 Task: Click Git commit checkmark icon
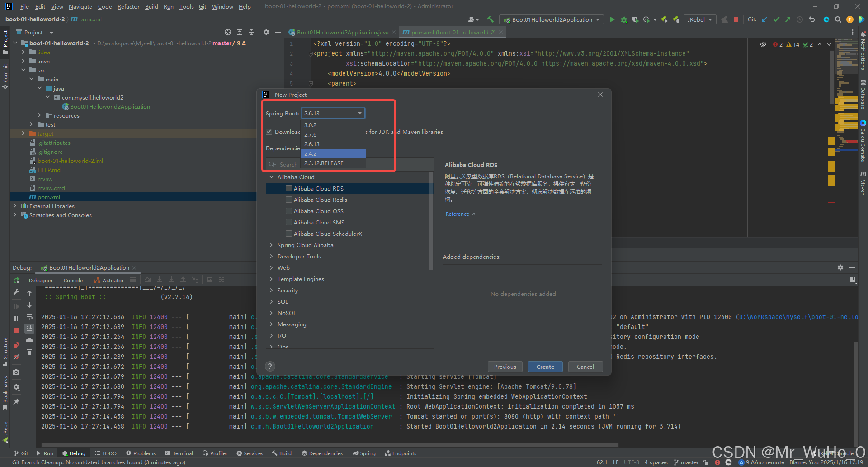(x=776, y=19)
